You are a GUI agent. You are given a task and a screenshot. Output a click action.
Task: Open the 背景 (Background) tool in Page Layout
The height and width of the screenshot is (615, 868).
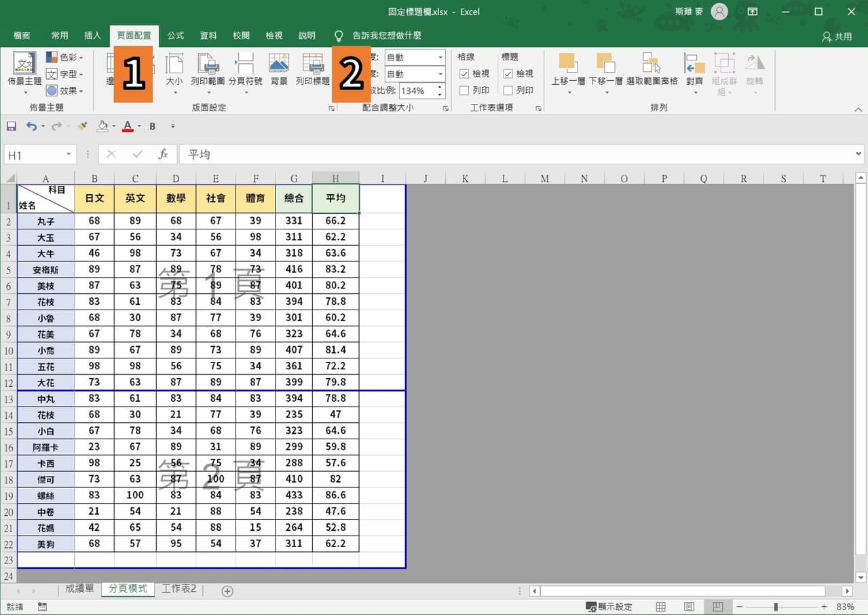coord(279,73)
